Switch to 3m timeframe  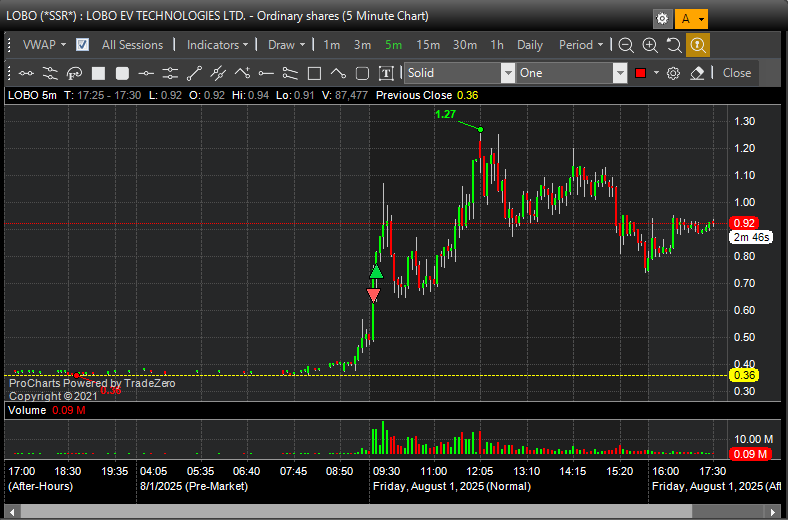click(x=362, y=45)
